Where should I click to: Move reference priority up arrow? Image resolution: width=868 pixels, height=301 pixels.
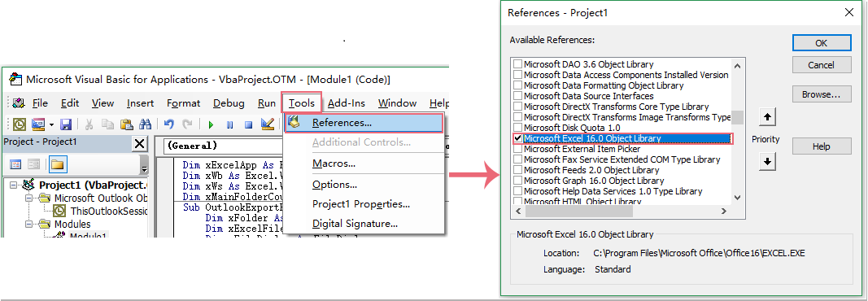tap(767, 117)
